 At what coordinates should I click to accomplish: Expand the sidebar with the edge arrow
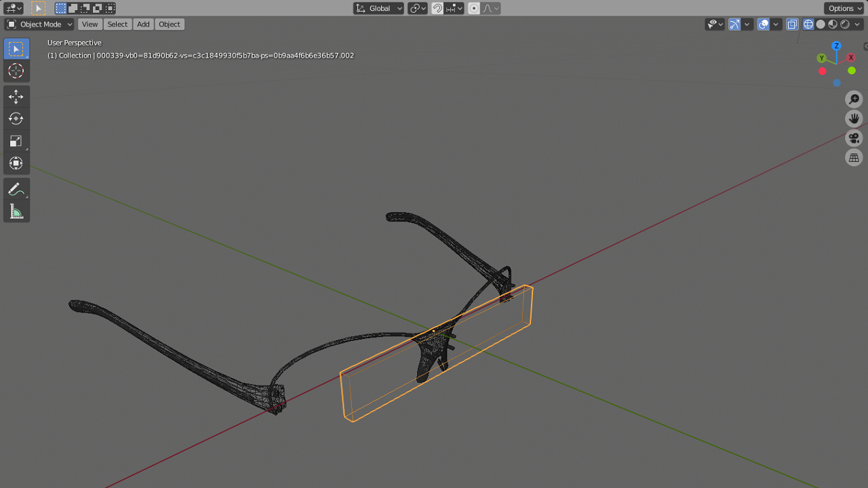[865, 46]
